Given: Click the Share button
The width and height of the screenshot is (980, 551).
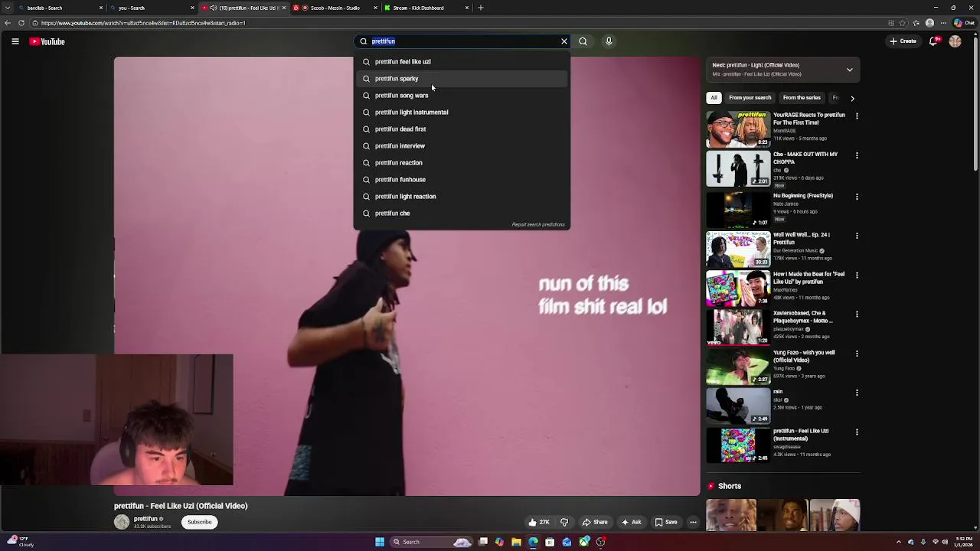Looking at the screenshot, I should tap(595, 522).
